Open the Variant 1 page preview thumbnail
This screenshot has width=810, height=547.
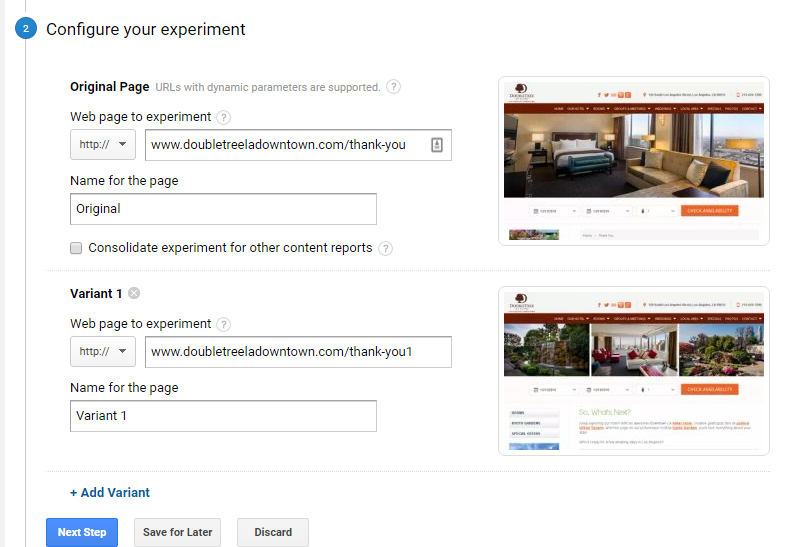coord(634,371)
